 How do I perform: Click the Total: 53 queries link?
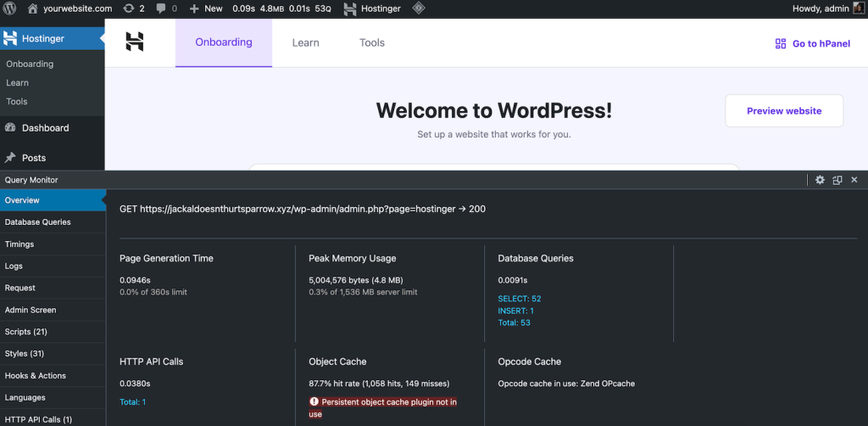tap(514, 322)
